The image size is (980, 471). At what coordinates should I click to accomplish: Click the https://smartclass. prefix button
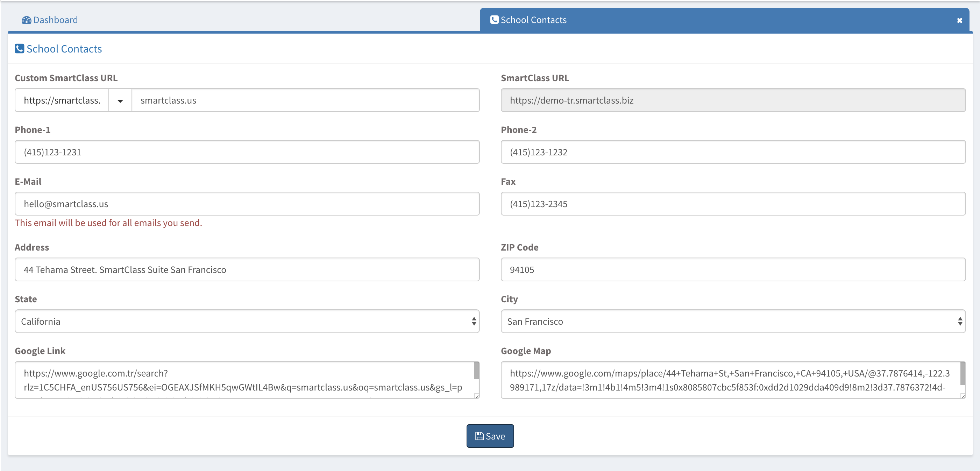click(62, 100)
